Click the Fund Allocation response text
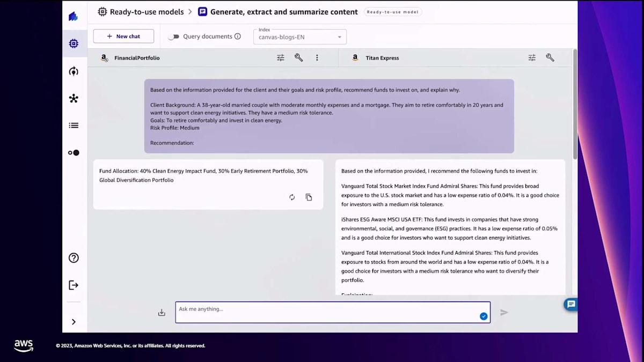The height and width of the screenshot is (362, 644). (x=203, y=175)
